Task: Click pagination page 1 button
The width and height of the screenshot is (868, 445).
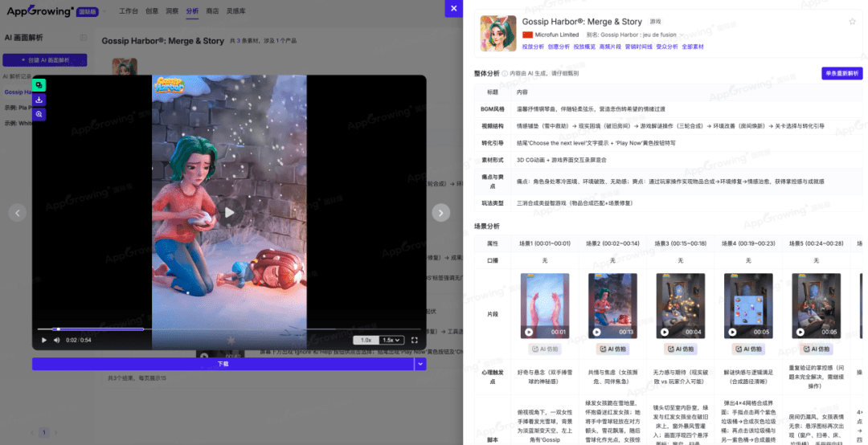Action: point(43,433)
